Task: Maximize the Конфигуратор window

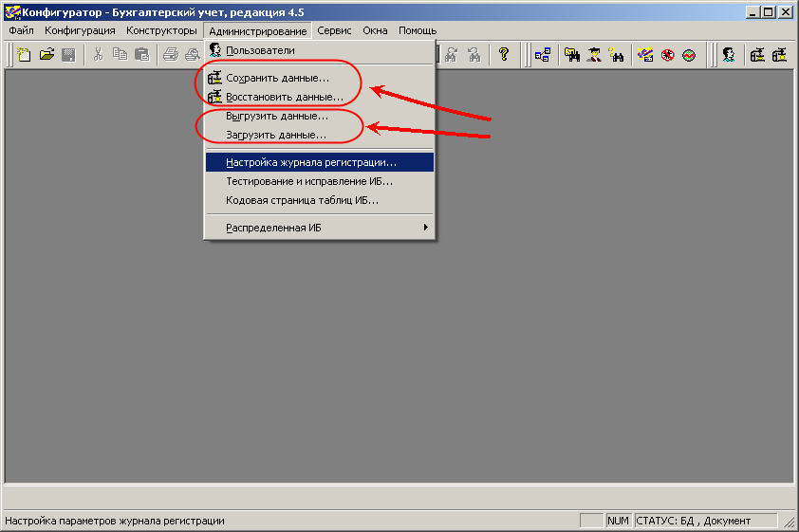Action: coord(769,11)
